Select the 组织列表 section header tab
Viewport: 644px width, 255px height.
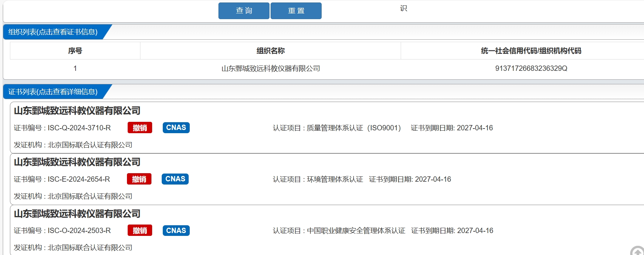pyautogui.click(x=53, y=32)
